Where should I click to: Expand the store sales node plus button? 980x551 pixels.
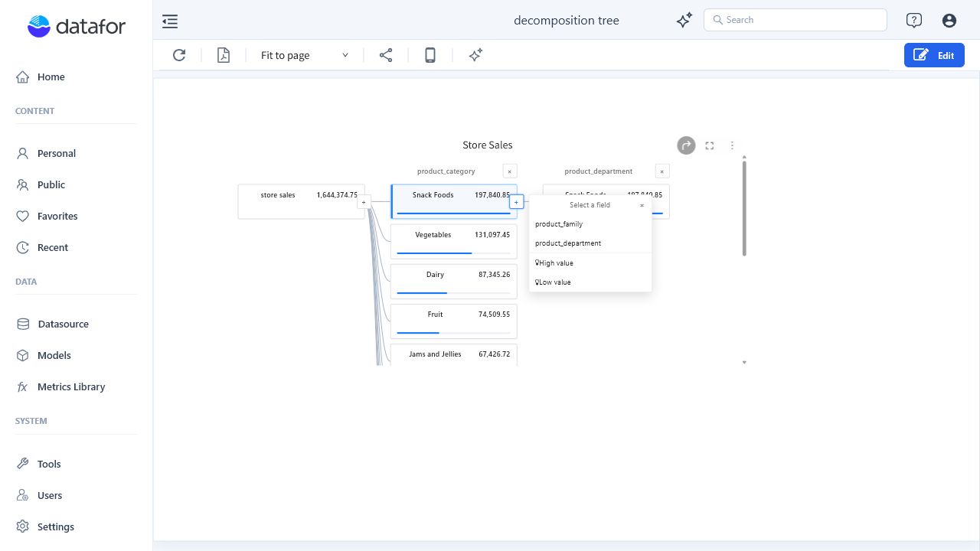364,202
